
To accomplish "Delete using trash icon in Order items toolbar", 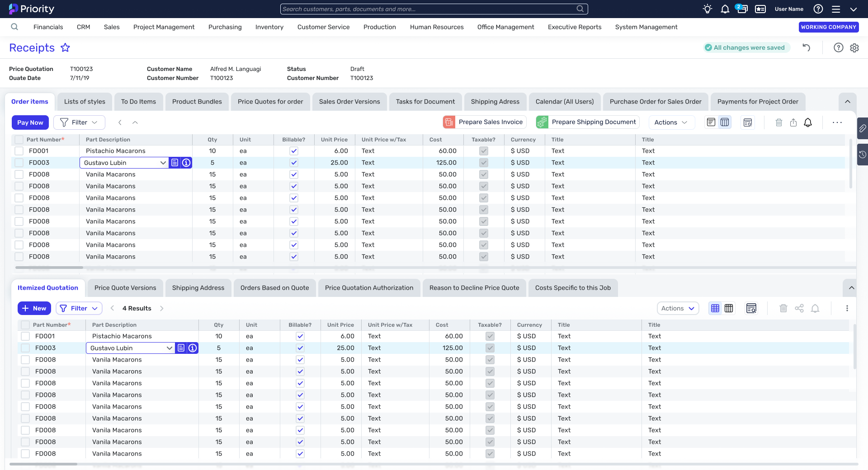I will (778, 122).
